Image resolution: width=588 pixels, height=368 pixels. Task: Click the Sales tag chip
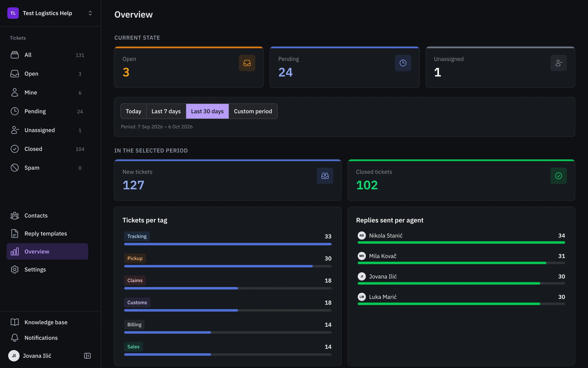click(133, 347)
